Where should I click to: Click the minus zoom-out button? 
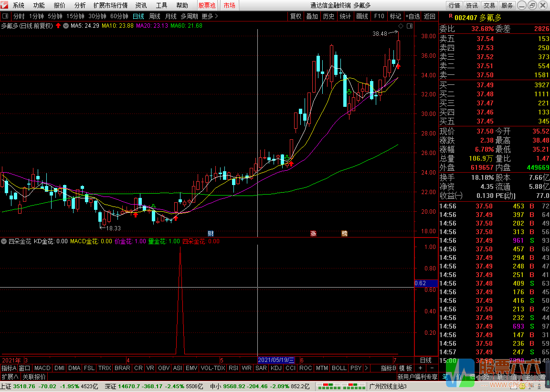coord(432,368)
